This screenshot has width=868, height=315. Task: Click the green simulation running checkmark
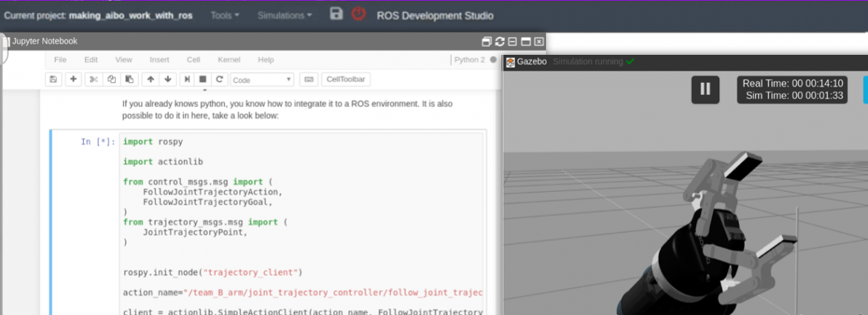coord(630,62)
